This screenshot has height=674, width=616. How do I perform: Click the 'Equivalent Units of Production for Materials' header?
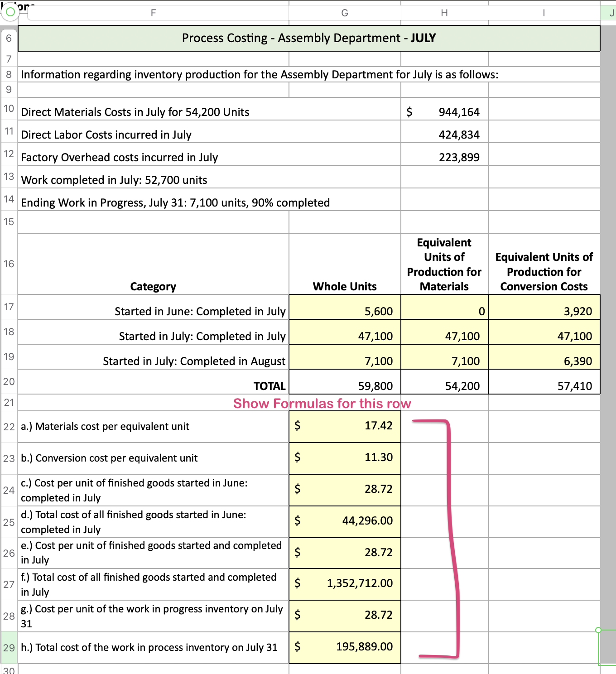(444, 265)
